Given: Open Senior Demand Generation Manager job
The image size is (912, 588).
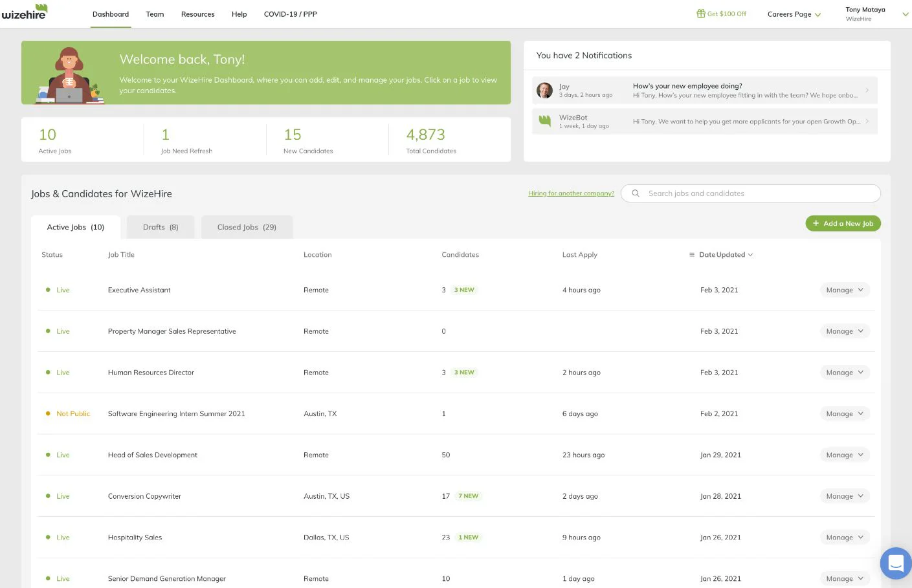Looking at the screenshot, I should 166,579.
